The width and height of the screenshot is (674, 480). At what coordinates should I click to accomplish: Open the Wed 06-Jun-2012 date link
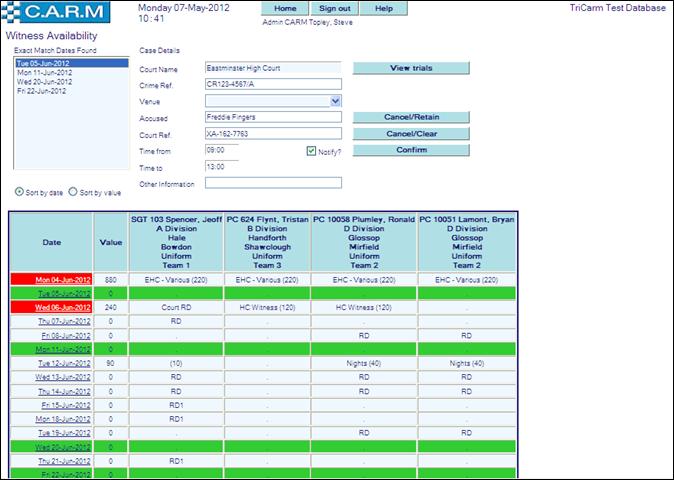click(x=64, y=309)
